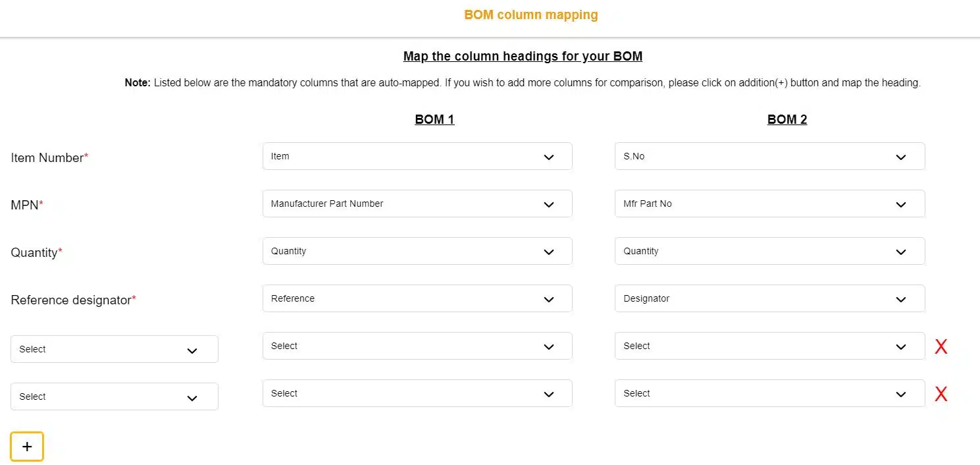The width and height of the screenshot is (980, 465).
Task: Open BOM 2 Item Number dropdown showing S.No
Action: tap(769, 156)
